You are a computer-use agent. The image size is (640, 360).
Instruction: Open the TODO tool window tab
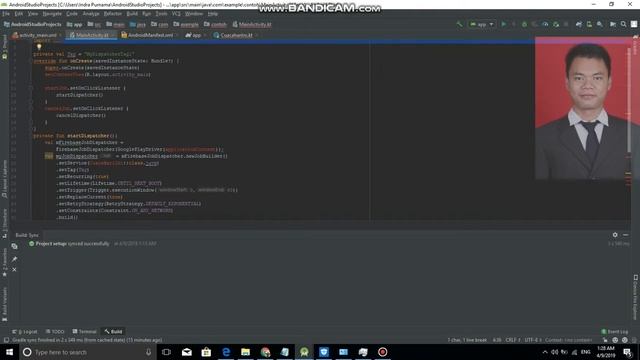[x=55, y=331]
